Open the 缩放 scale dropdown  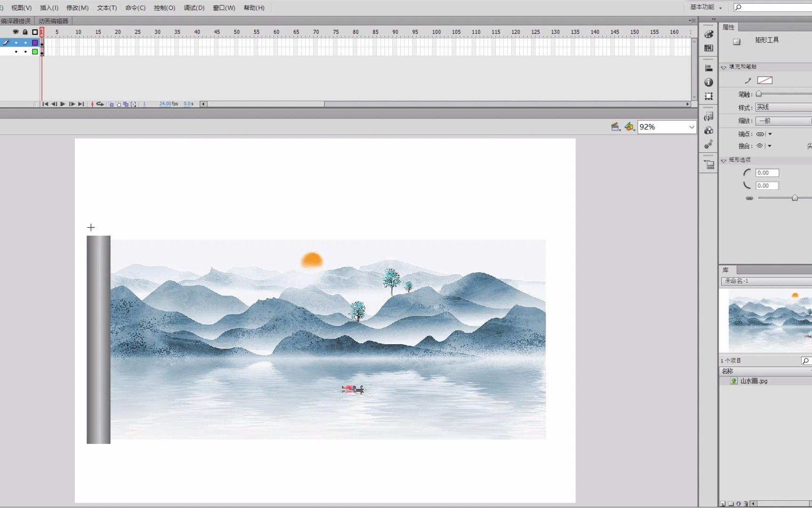(x=783, y=121)
